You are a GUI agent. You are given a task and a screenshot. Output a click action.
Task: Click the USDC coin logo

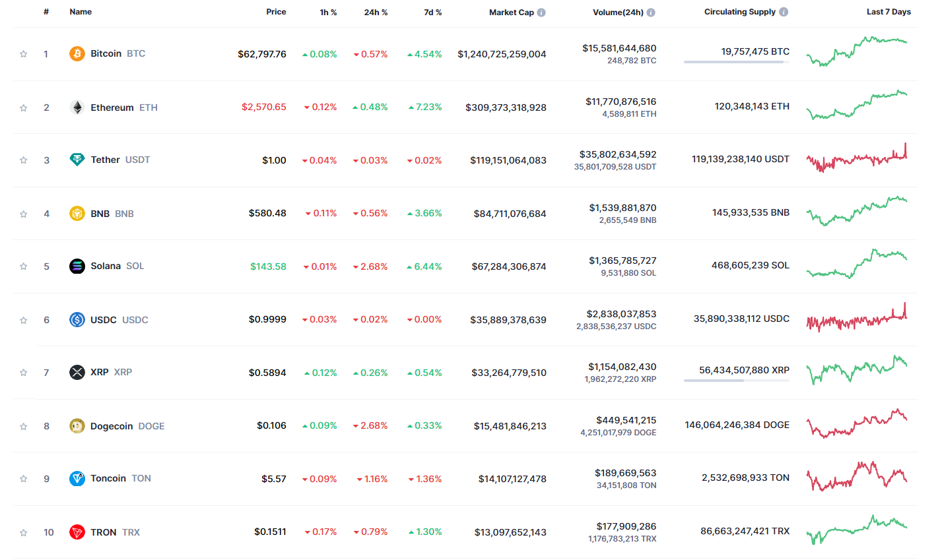[77, 320]
